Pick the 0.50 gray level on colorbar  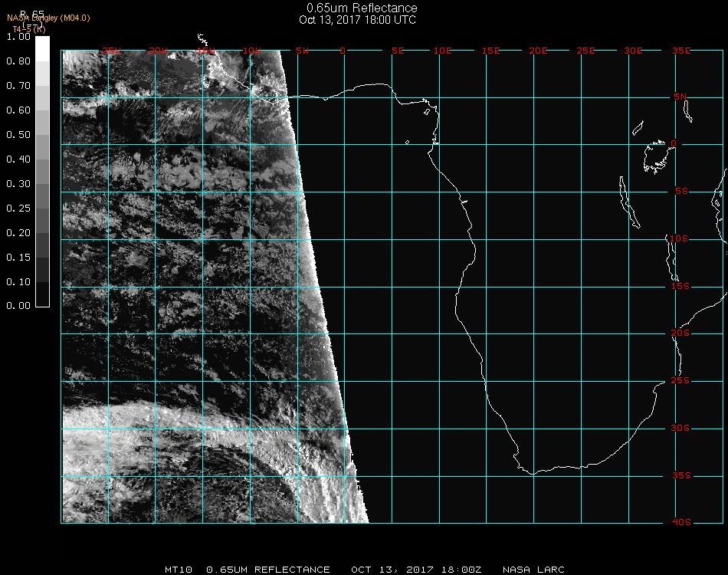pyautogui.click(x=42, y=135)
